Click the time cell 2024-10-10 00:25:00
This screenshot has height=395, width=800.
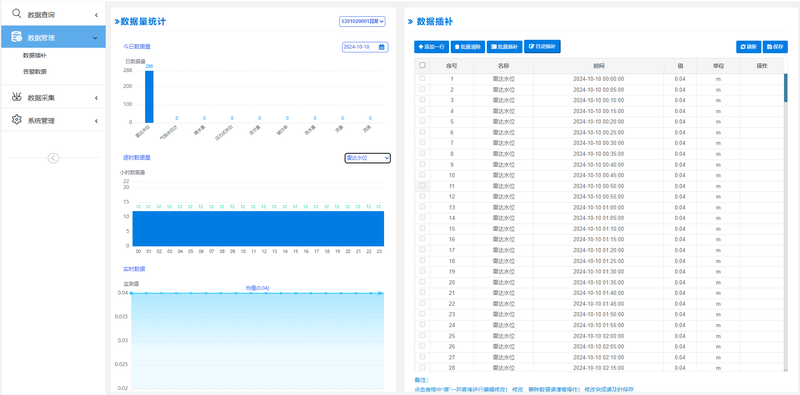(598, 133)
